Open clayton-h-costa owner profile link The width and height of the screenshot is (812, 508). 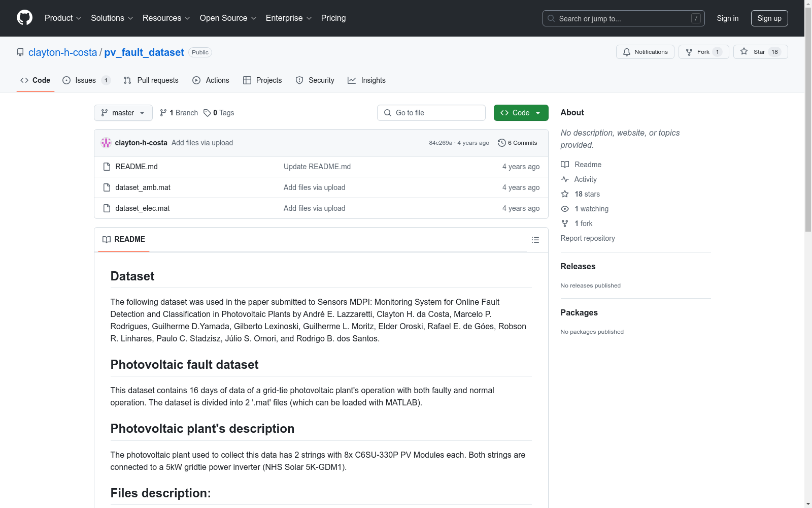pyautogui.click(x=62, y=52)
